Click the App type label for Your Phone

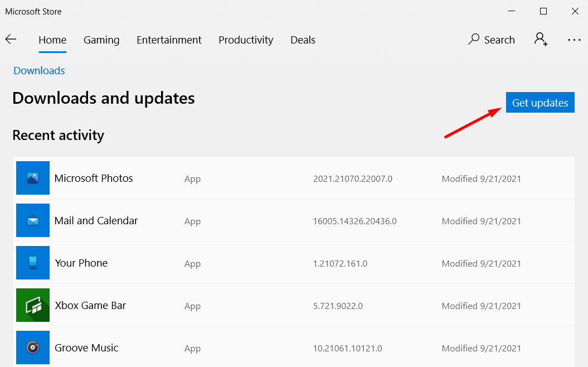(x=192, y=264)
